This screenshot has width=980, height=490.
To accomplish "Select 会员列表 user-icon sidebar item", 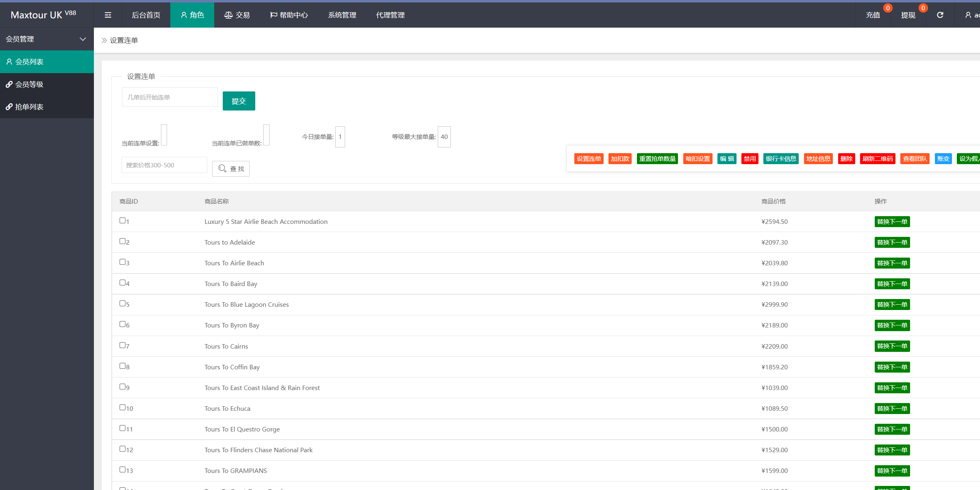I will pyautogui.click(x=29, y=62).
